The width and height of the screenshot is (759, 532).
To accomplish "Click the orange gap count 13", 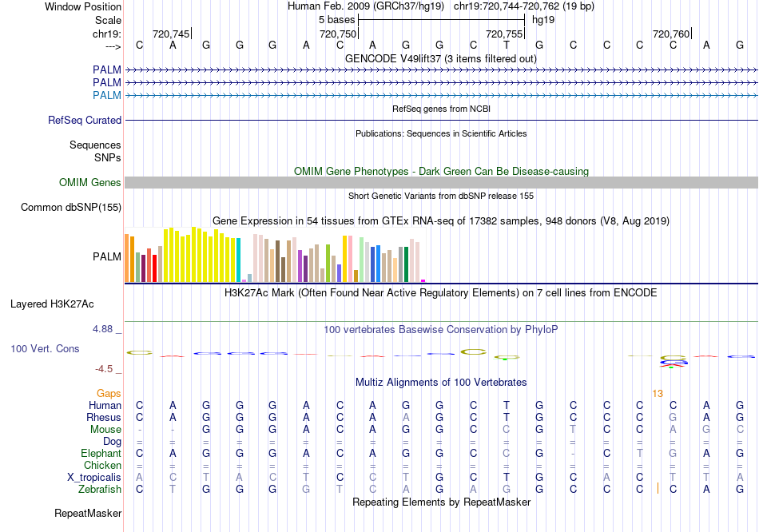I will coord(658,394).
